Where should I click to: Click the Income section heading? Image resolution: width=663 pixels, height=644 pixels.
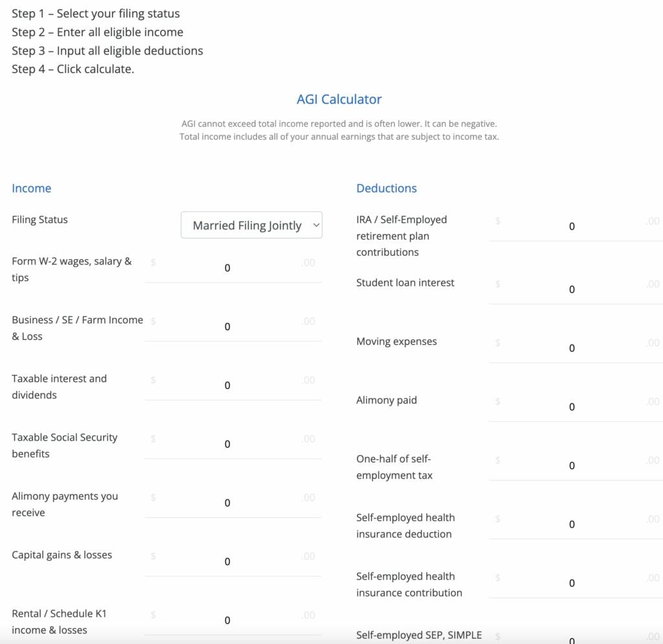point(31,189)
